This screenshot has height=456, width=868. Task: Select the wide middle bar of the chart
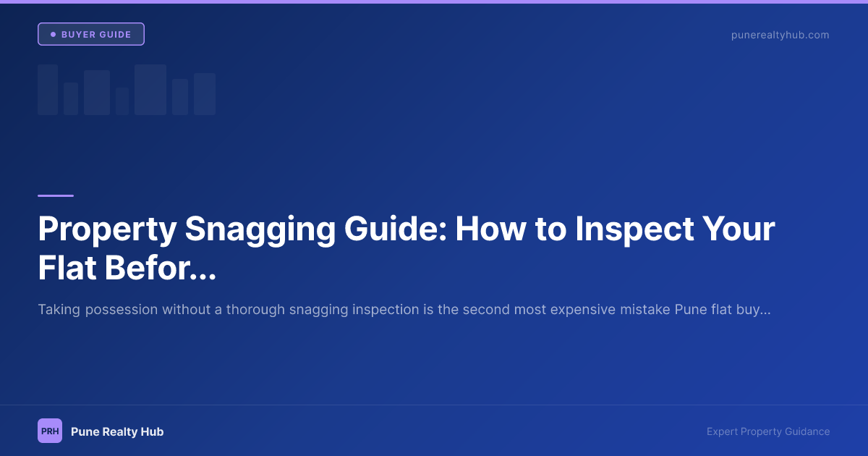point(150,89)
